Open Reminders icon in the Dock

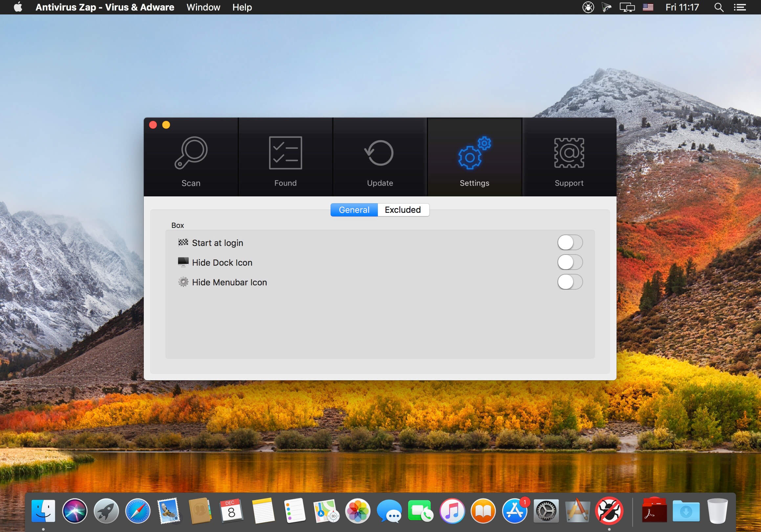[294, 511]
